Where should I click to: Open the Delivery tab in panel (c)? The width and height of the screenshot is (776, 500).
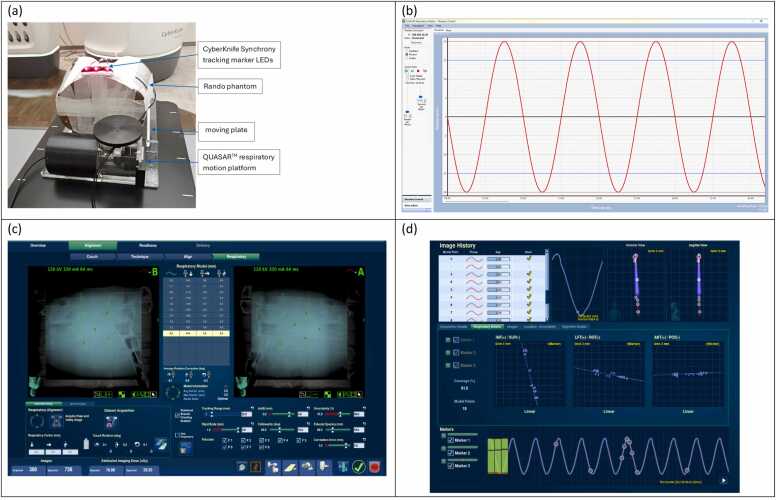click(203, 246)
